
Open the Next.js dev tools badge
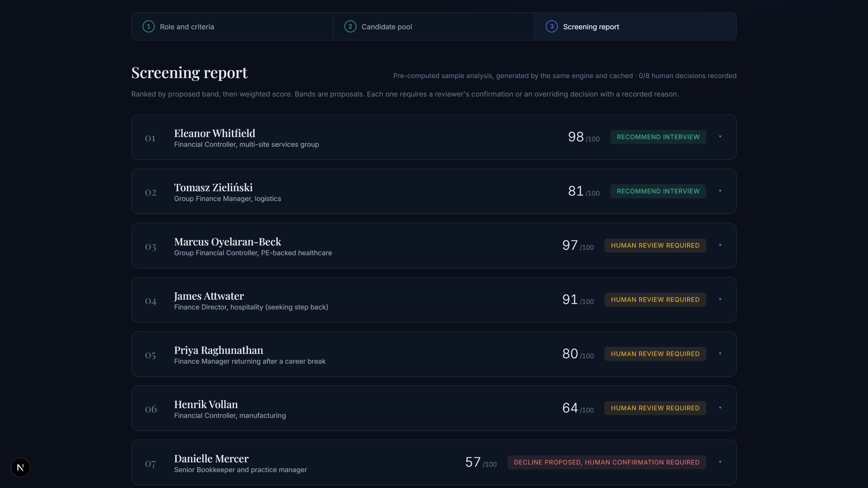coord(21,467)
